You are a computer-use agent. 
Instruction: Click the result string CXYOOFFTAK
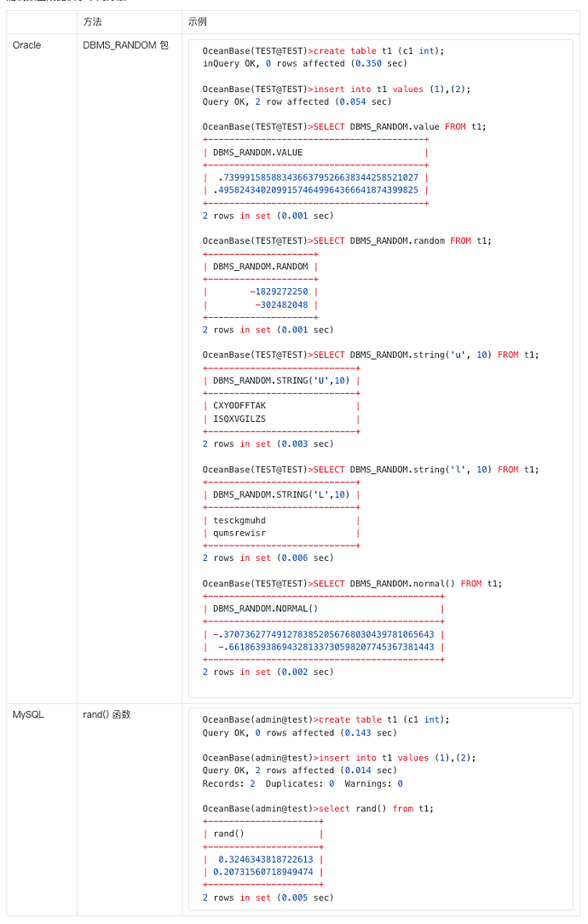[239, 406]
